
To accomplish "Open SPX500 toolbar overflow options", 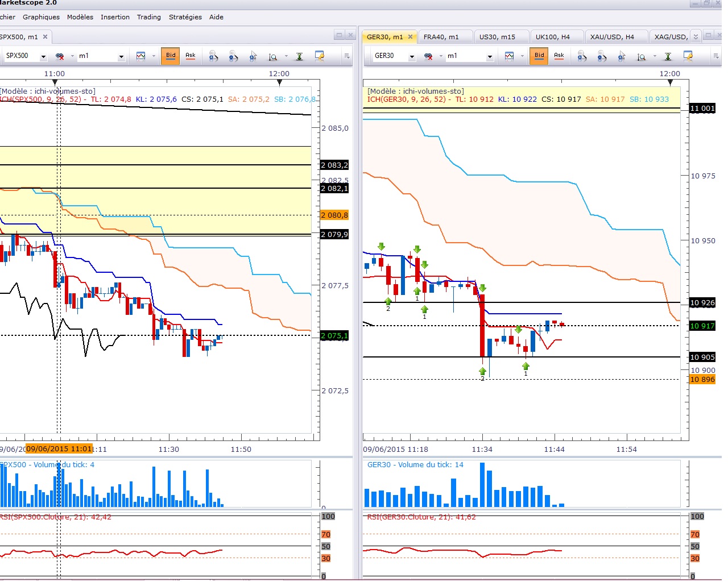I will click(x=346, y=56).
